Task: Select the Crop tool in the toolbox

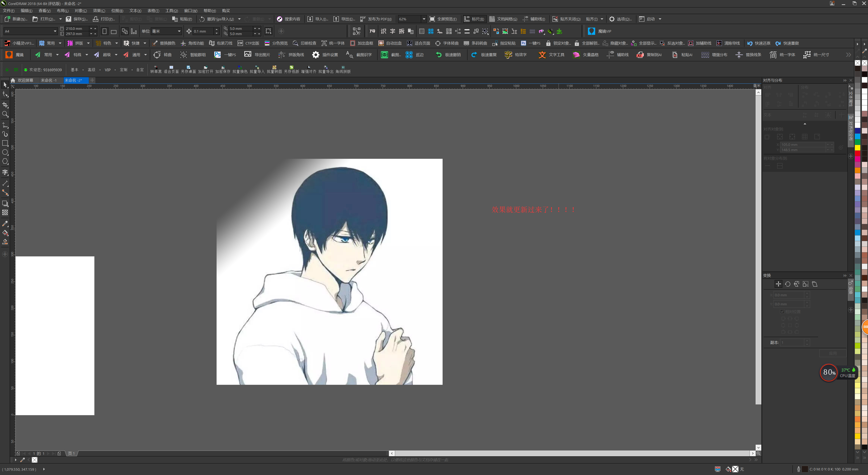Action: point(5,105)
